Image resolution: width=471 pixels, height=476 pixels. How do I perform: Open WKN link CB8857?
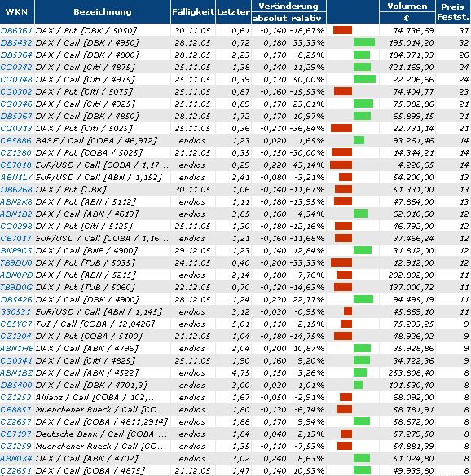coord(16,409)
